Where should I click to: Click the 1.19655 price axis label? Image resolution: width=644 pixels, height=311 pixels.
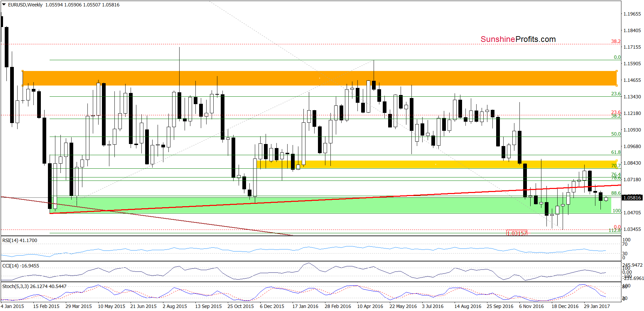pyautogui.click(x=632, y=14)
